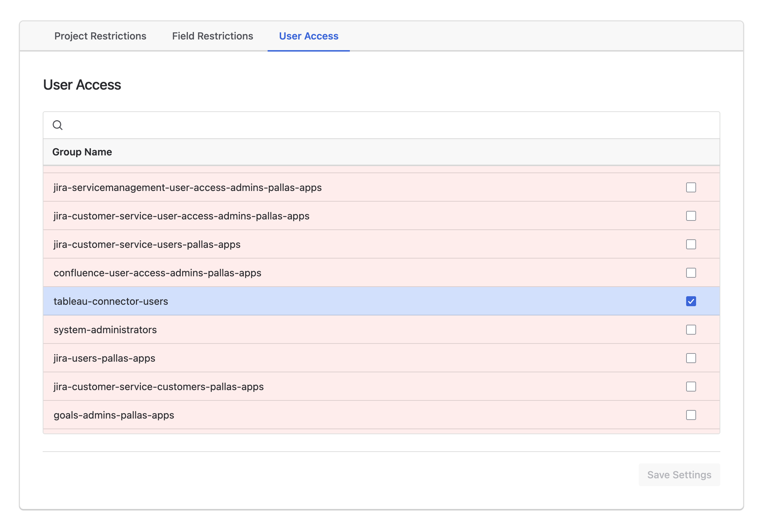This screenshot has height=532, width=763.
Task: Click the User Access page heading
Action: [82, 85]
